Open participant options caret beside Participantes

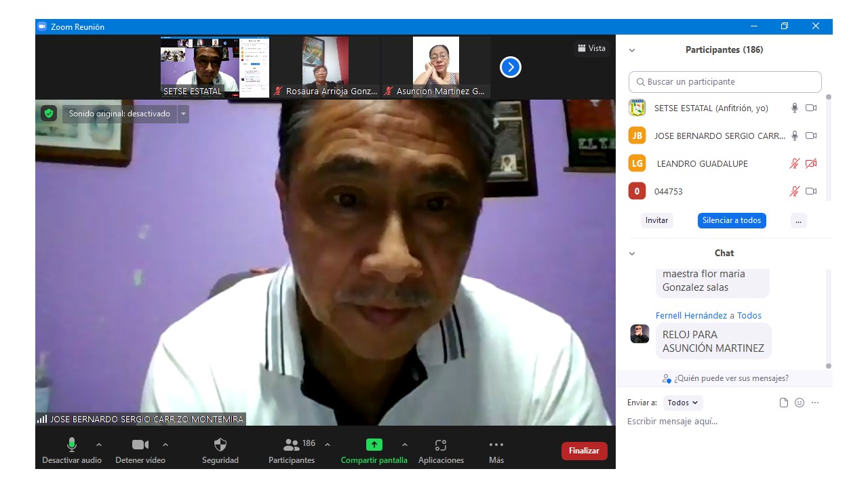328,445
